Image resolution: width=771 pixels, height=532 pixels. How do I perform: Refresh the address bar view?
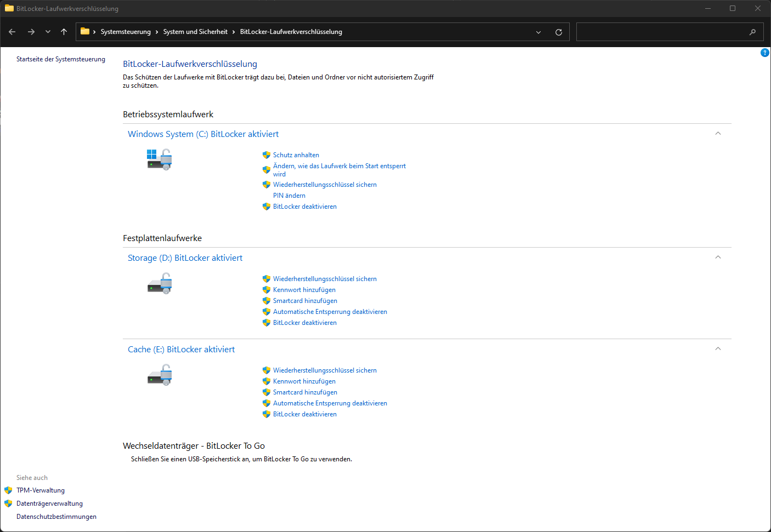coord(559,32)
